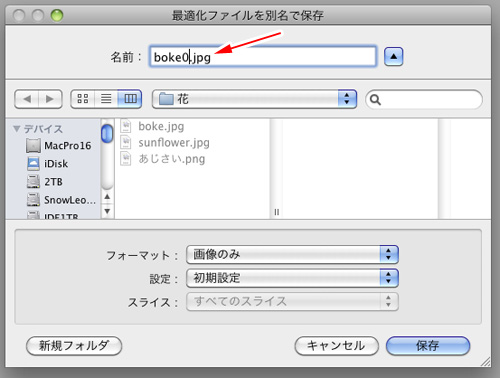The image size is (500, 378).
Task: Click the SnowLeo drive icon
Action: pos(33,200)
